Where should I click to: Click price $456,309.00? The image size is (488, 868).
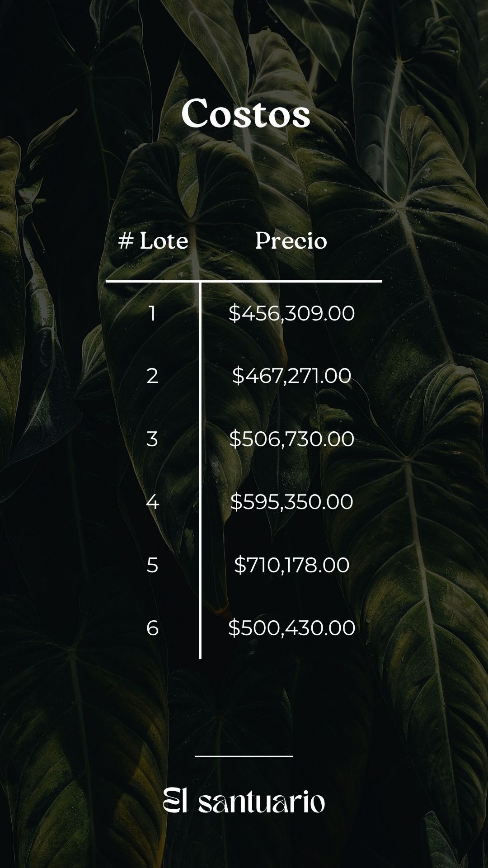[x=291, y=313]
